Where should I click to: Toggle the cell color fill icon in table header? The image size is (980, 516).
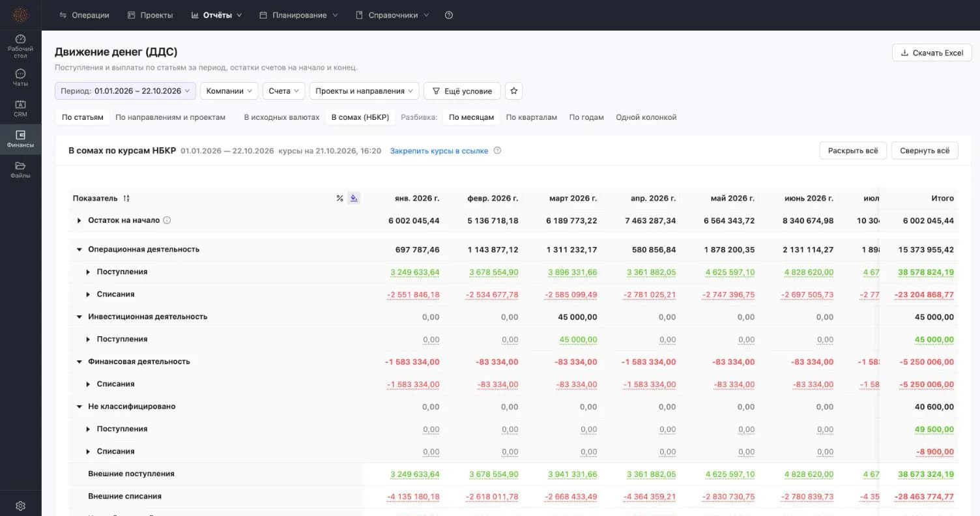click(x=354, y=198)
